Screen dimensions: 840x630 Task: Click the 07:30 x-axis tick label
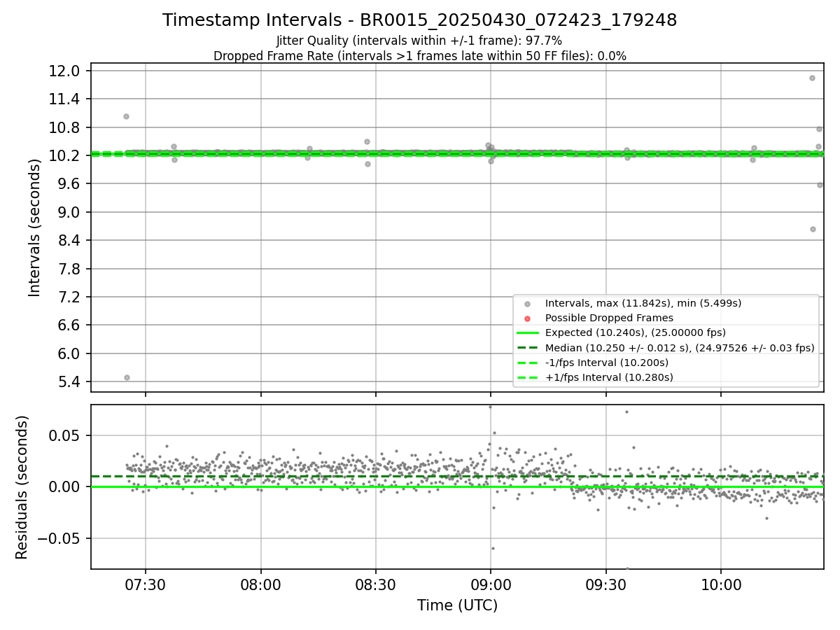(x=146, y=584)
